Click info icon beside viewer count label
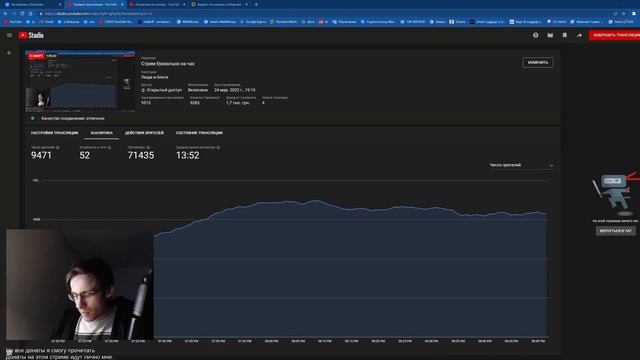This screenshot has width=640, height=360. click(x=58, y=147)
